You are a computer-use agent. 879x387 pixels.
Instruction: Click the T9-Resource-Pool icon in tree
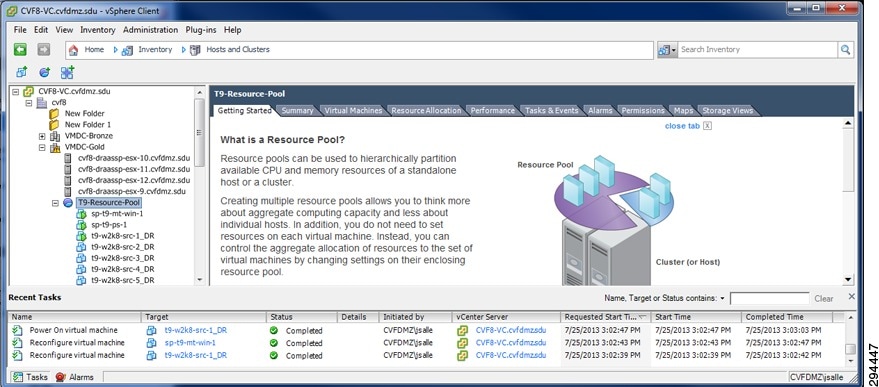[x=68, y=202]
